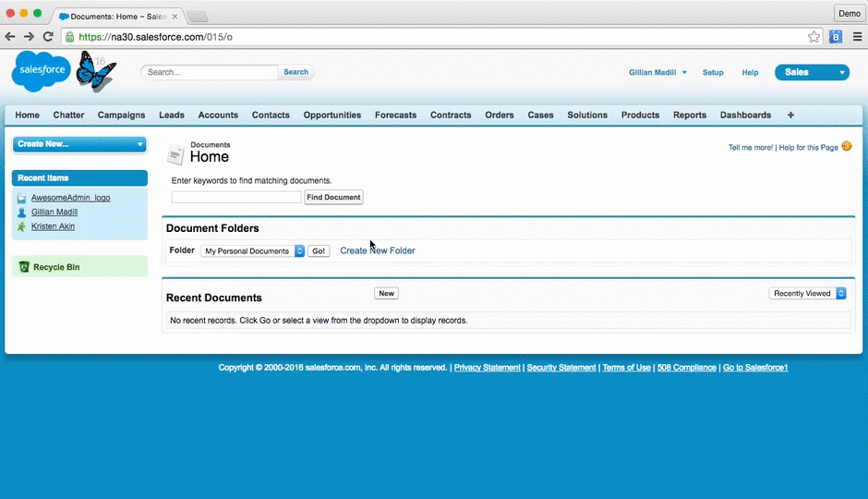Switch to Contacts tab
The image size is (868, 499).
pyautogui.click(x=271, y=116)
